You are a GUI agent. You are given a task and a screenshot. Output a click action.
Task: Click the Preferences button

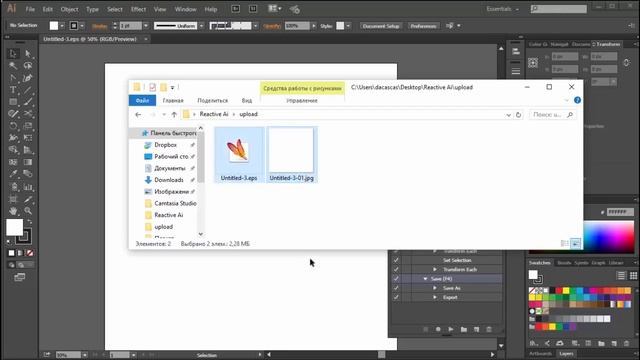pos(423,26)
